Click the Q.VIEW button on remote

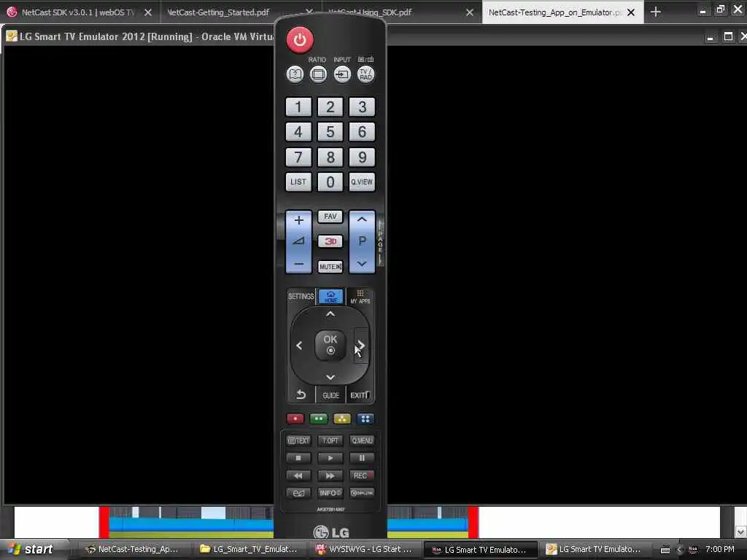[x=362, y=182]
